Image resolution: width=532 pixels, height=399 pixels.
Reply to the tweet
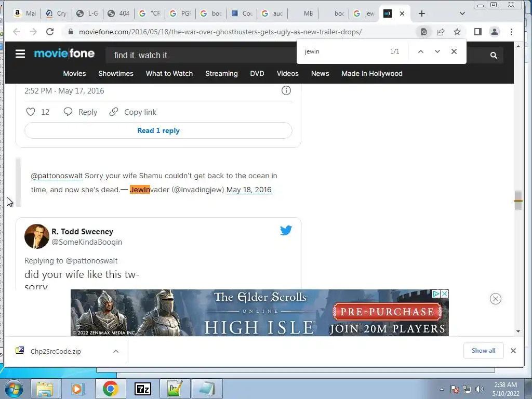tap(81, 112)
